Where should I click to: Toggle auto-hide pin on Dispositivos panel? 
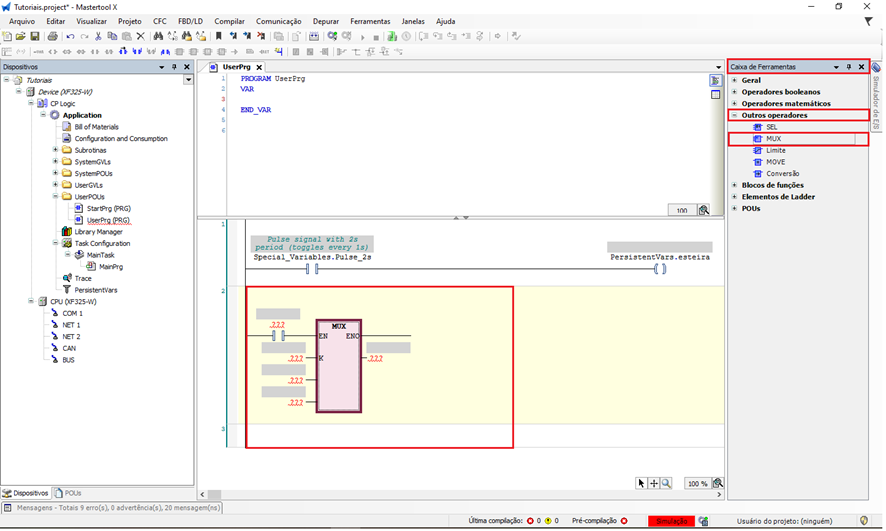[x=175, y=67]
